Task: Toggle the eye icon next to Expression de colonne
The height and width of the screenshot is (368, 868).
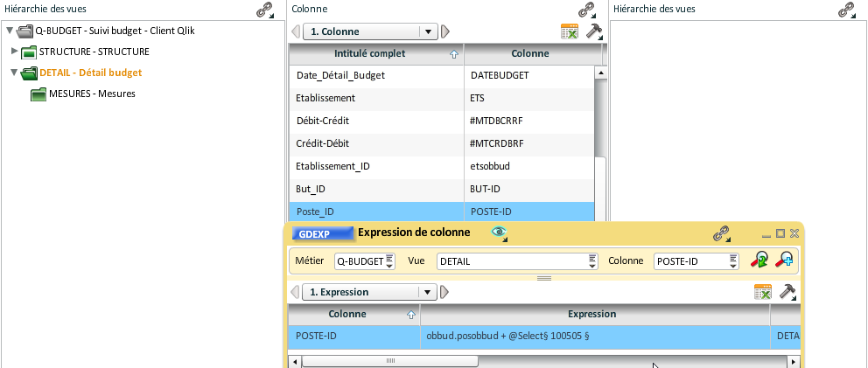Action: click(x=500, y=233)
